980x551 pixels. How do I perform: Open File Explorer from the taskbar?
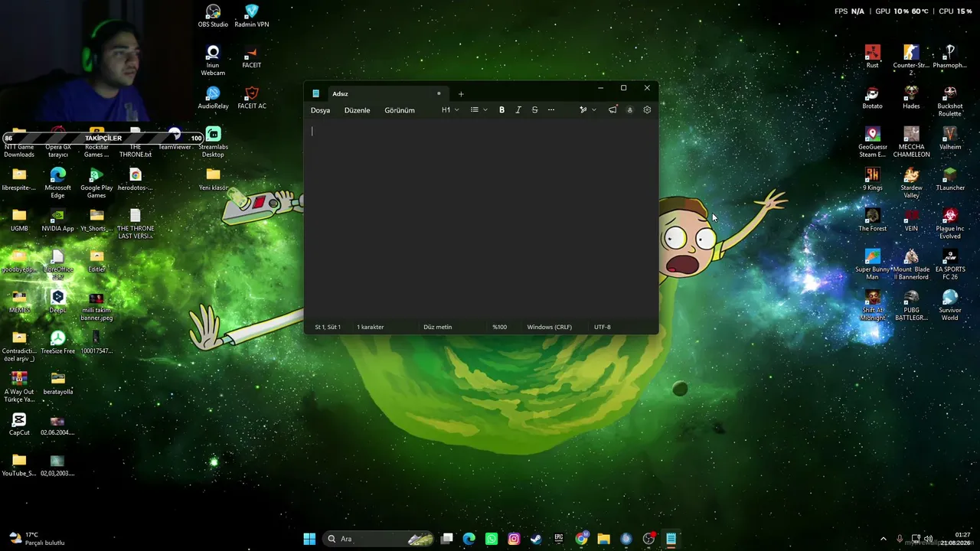603,539
